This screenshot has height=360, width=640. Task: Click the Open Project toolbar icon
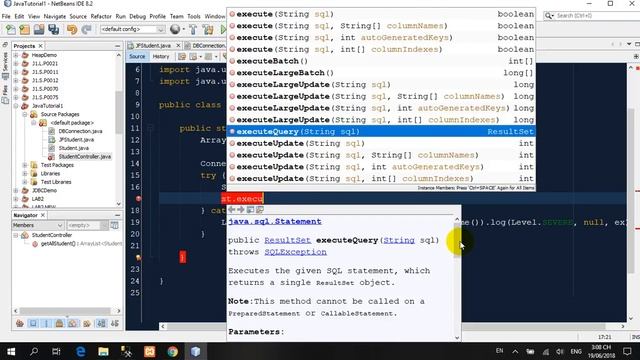(39, 29)
